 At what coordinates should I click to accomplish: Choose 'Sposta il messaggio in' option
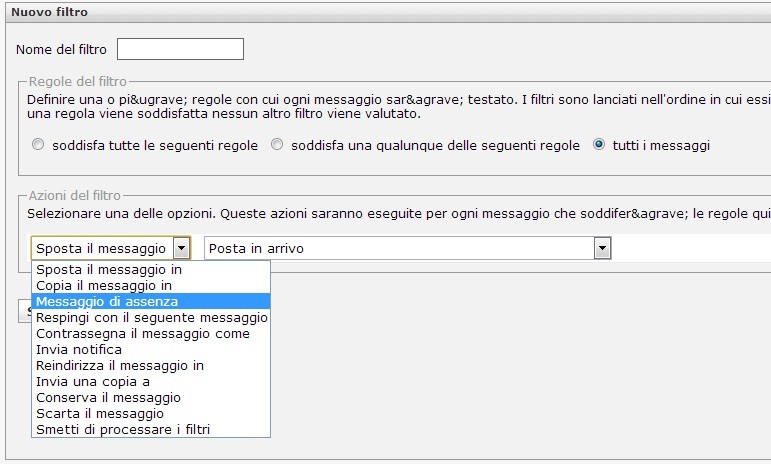[109, 270]
